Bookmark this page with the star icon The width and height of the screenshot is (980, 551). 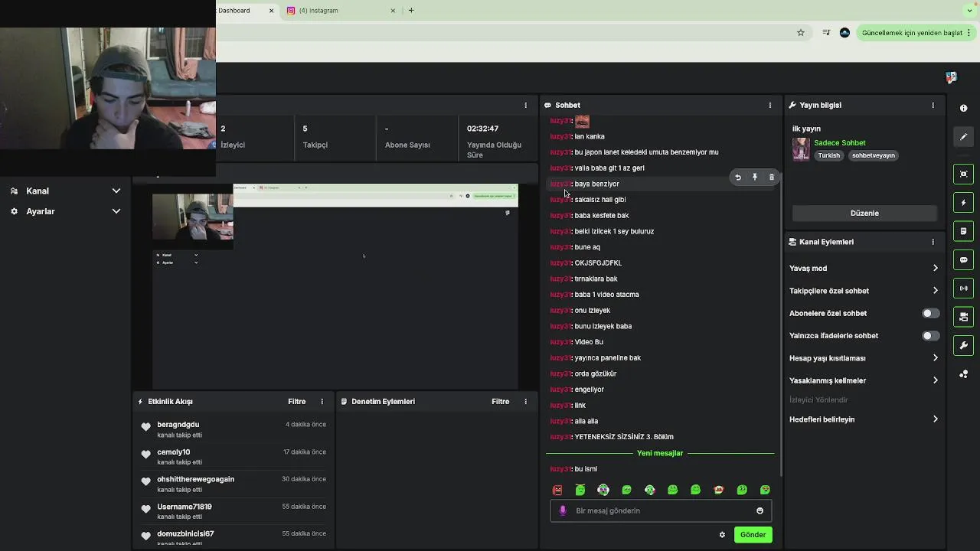pos(801,33)
